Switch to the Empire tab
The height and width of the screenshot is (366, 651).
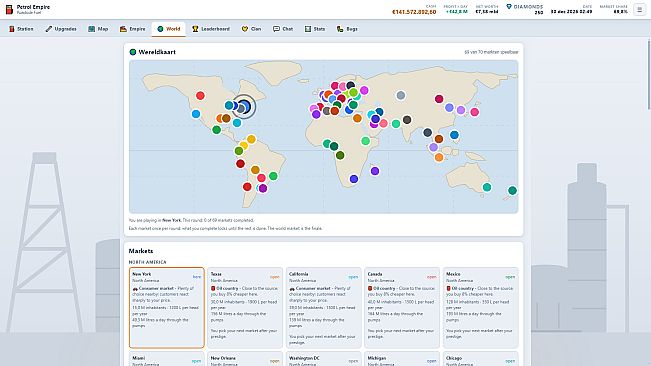click(x=132, y=29)
